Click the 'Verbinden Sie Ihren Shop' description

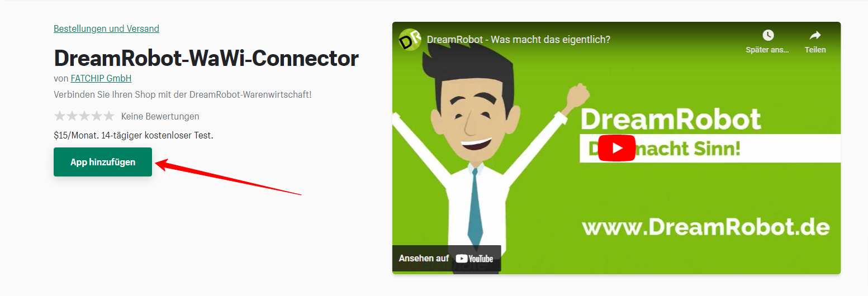(x=183, y=94)
